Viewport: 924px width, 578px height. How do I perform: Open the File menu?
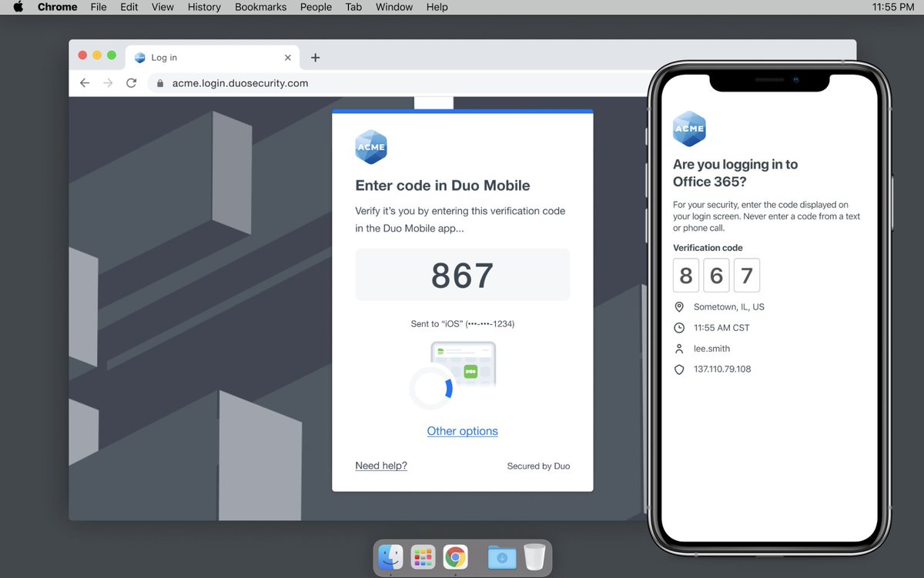(x=99, y=7)
